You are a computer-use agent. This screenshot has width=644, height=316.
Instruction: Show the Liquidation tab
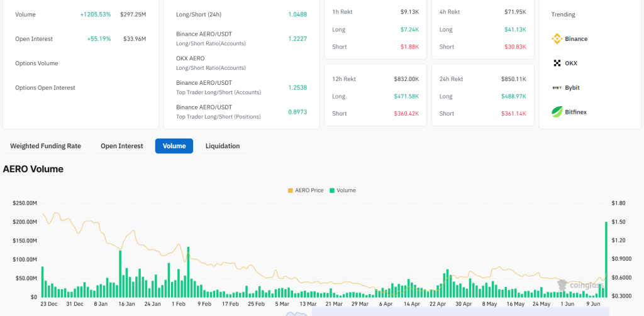click(223, 146)
